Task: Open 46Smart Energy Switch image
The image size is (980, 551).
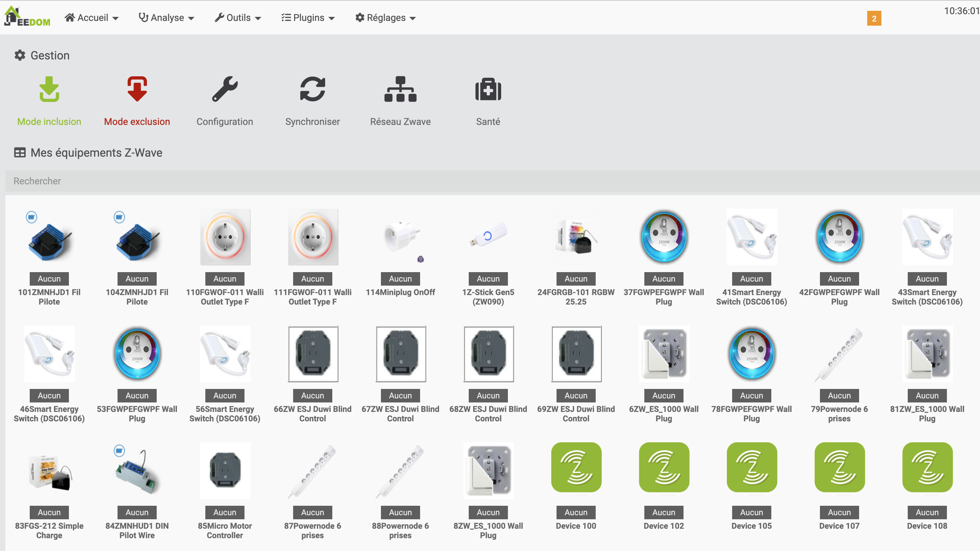Action: (x=49, y=353)
